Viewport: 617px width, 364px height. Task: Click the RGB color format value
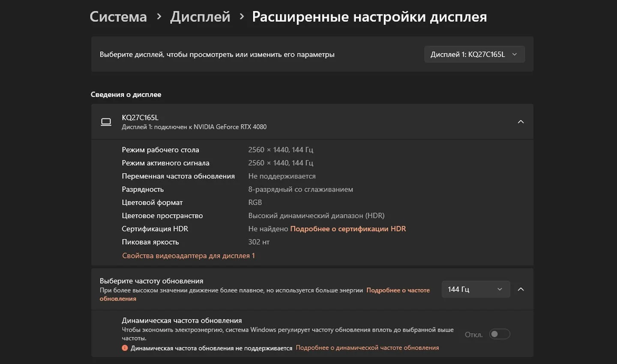click(255, 202)
